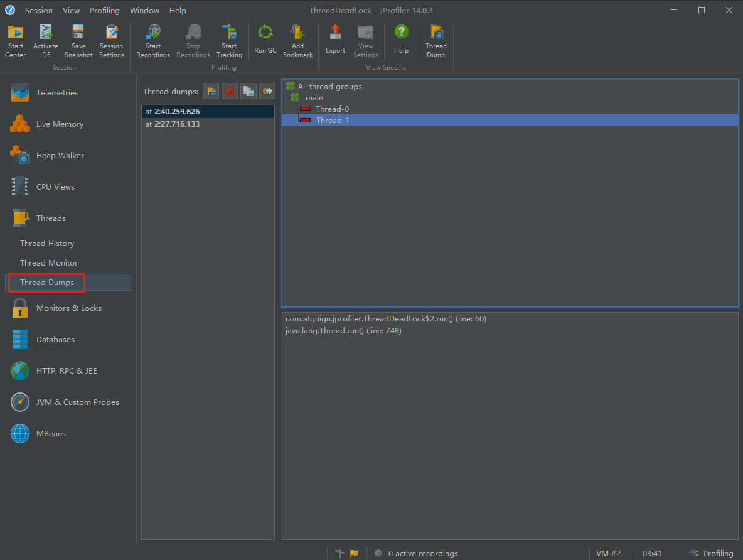
Task: Open the Session menu
Action: tap(39, 11)
